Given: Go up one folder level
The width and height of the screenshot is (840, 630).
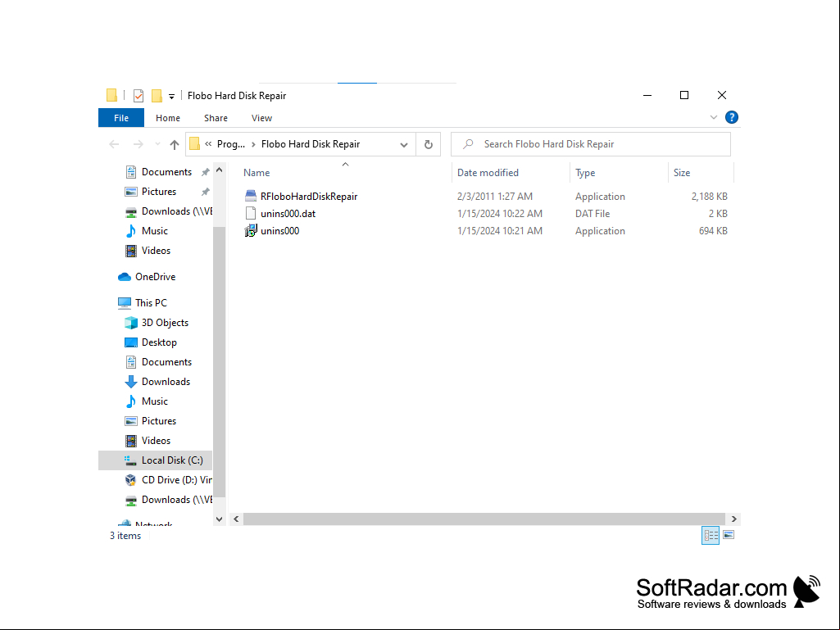Looking at the screenshot, I should (174, 144).
